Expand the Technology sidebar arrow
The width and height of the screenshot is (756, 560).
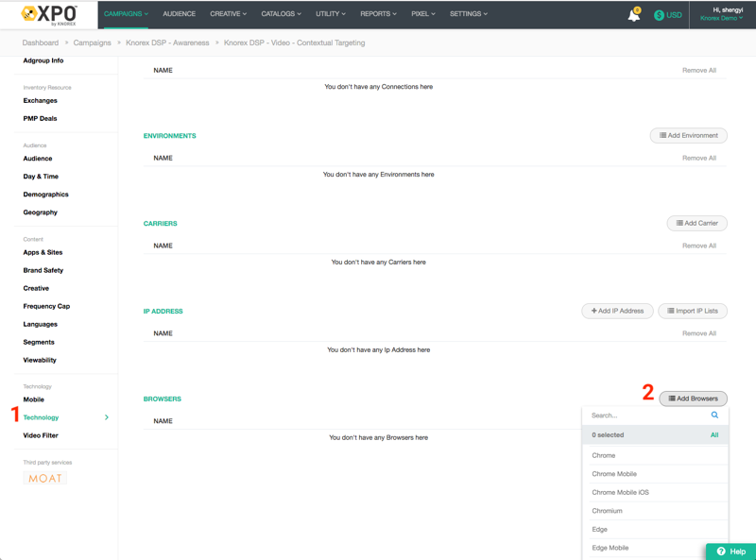click(x=107, y=417)
